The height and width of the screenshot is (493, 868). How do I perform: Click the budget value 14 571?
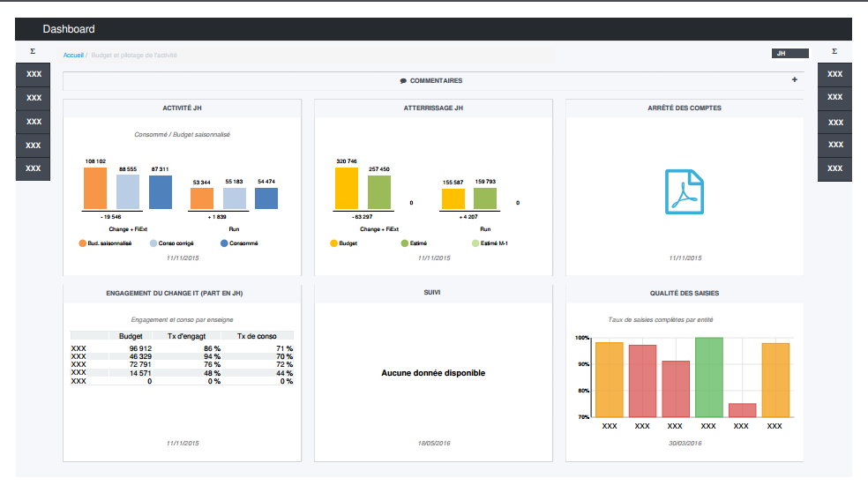(x=140, y=373)
